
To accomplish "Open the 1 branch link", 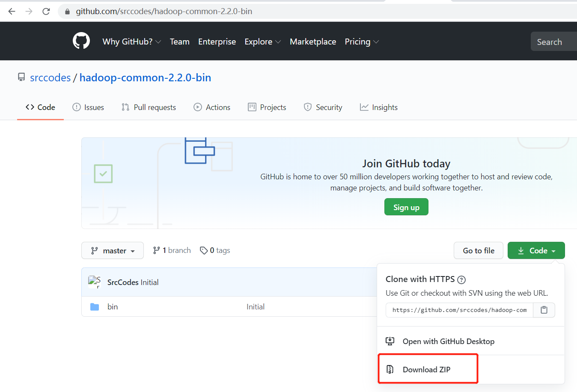I will click(171, 250).
